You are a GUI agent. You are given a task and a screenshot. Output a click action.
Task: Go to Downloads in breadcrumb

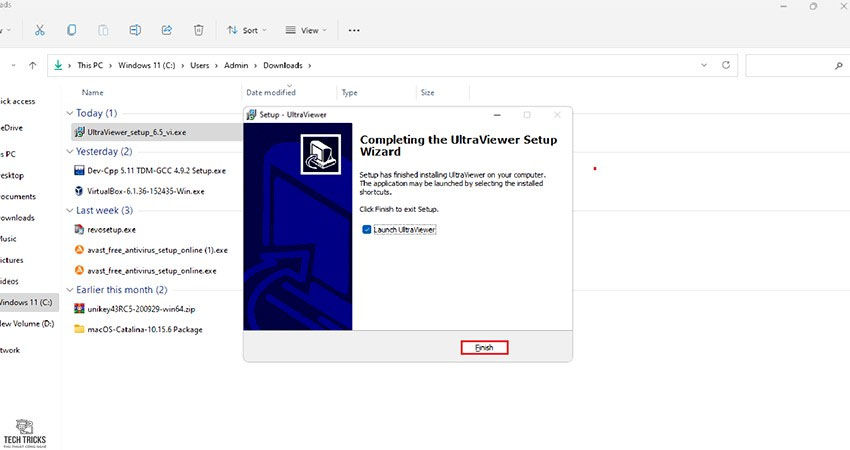click(283, 65)
